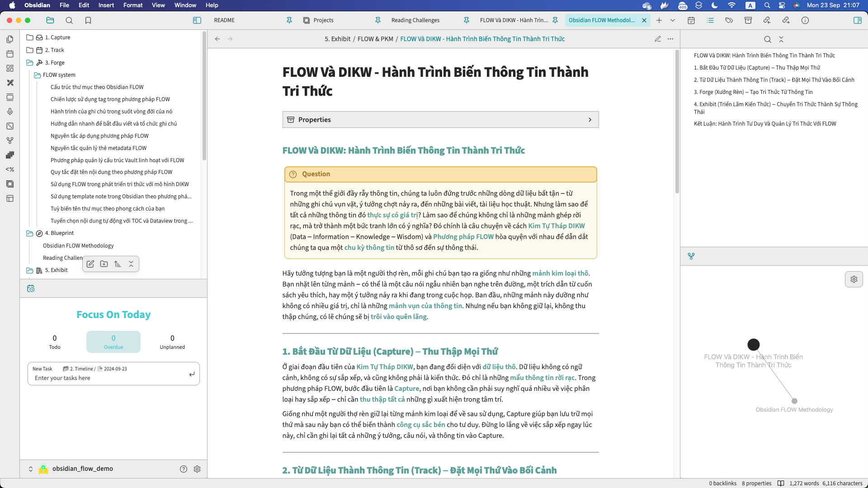868x488 pixels.
Task: Select the Overdue counter in Focus On Today
Action: coord(113,342)
